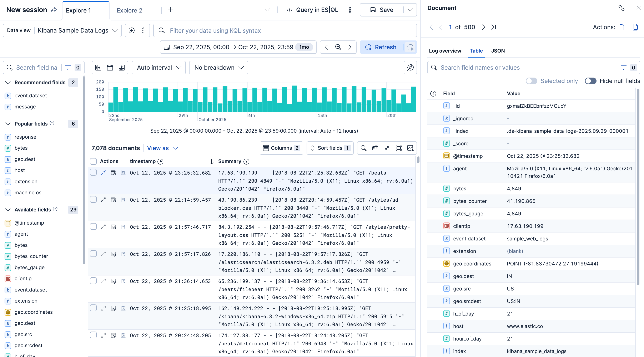The height and width of the screenshot is (357, 644).
Task: Toggle the Selected only switch
Action: point(531,81)
